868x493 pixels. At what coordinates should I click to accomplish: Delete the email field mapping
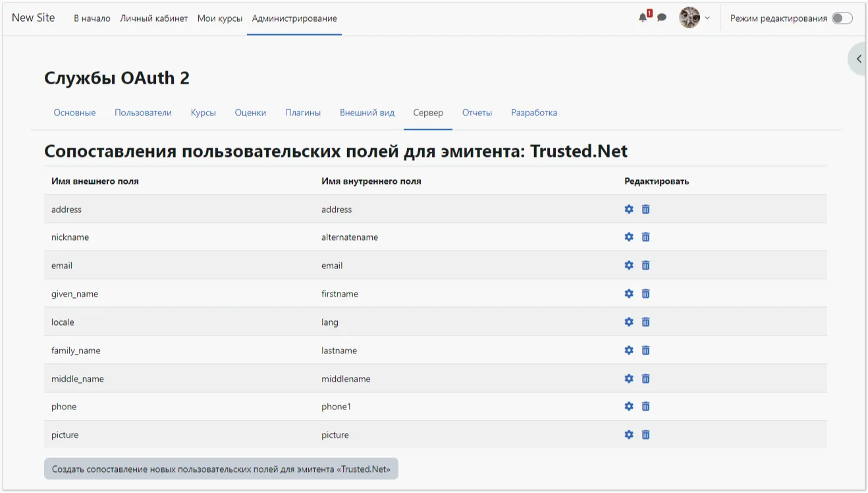pos(645,265)
